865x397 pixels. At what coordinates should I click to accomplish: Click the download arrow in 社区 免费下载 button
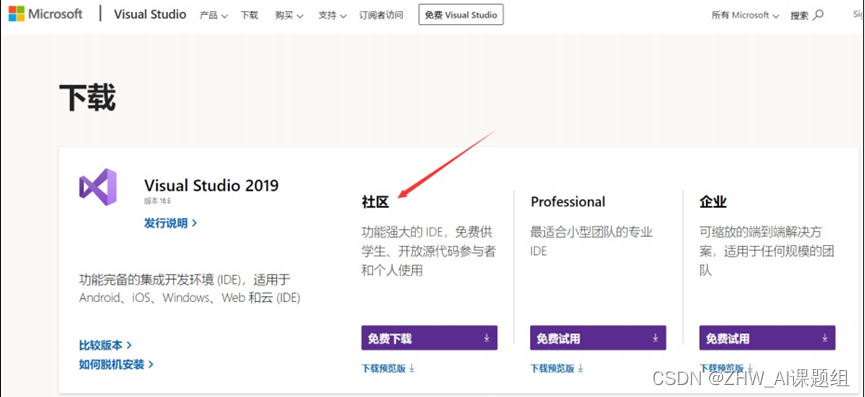tap(487, 338)
